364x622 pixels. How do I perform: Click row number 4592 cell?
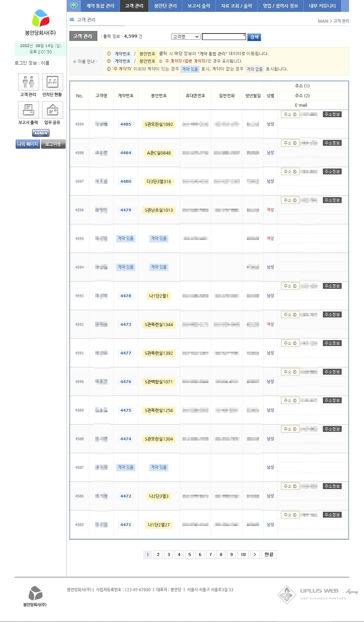click(x=79, y=324)
